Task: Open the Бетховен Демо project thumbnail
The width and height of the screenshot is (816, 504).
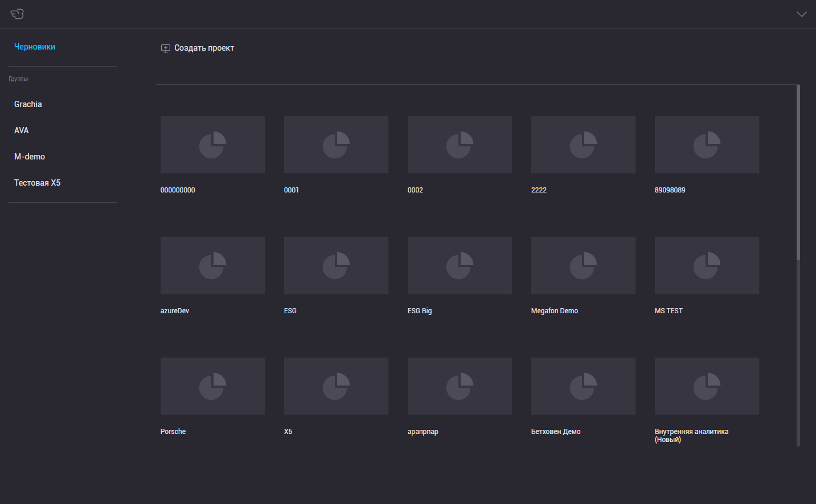Action: point(583,386)
